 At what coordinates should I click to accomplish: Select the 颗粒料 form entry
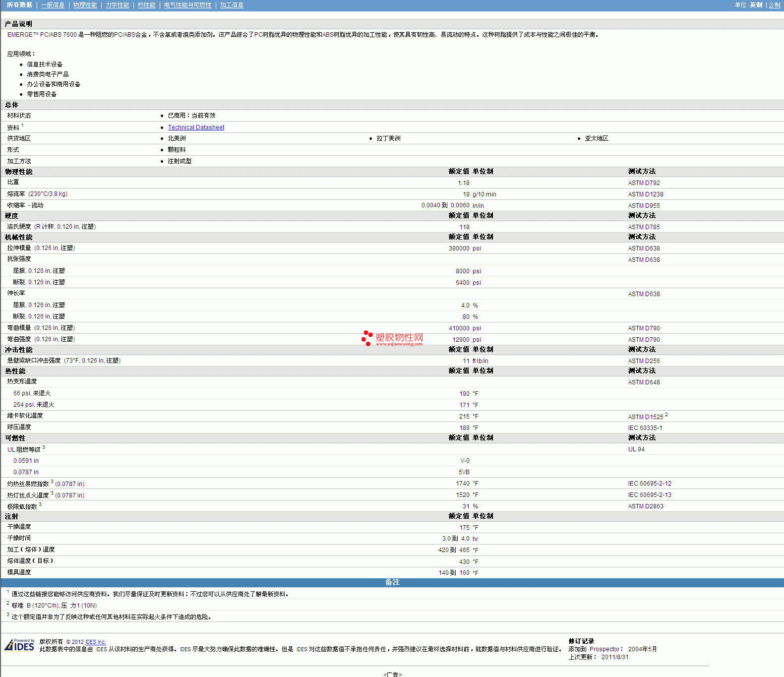[177, 150]
